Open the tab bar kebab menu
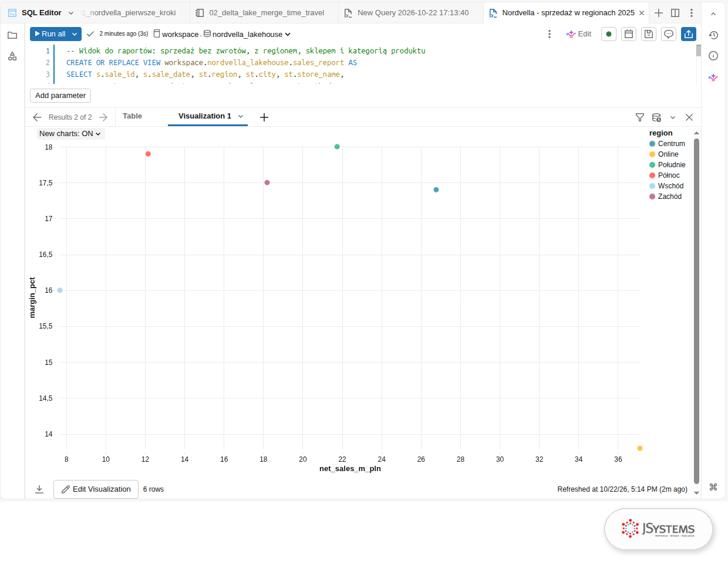The height and width of the screenshot is (565, 728). point(692,13)
